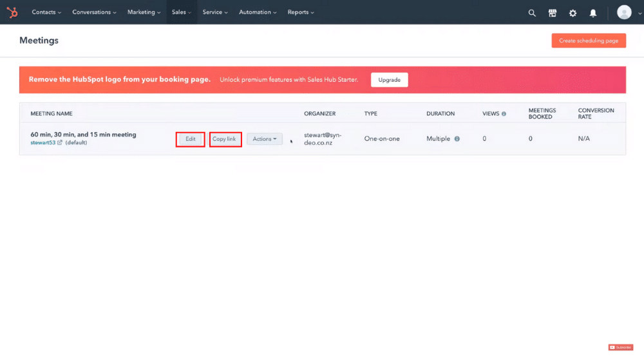Click external link icon beside stewart53

tap(60, 142)
